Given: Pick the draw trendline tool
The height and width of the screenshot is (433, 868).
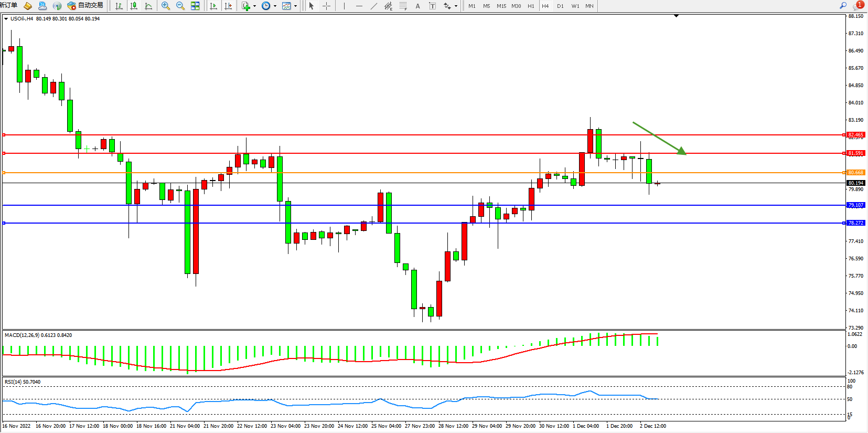Looking at the screenshot, I should [x=373, y=6].
